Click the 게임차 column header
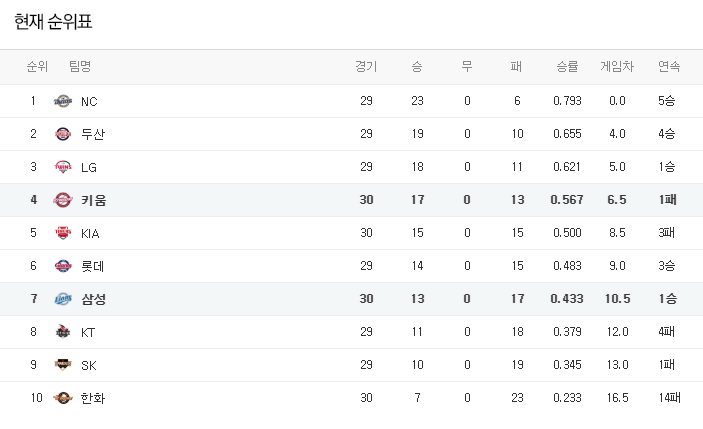The width and height of the screenshot is (703, 429). coord(617,66)
